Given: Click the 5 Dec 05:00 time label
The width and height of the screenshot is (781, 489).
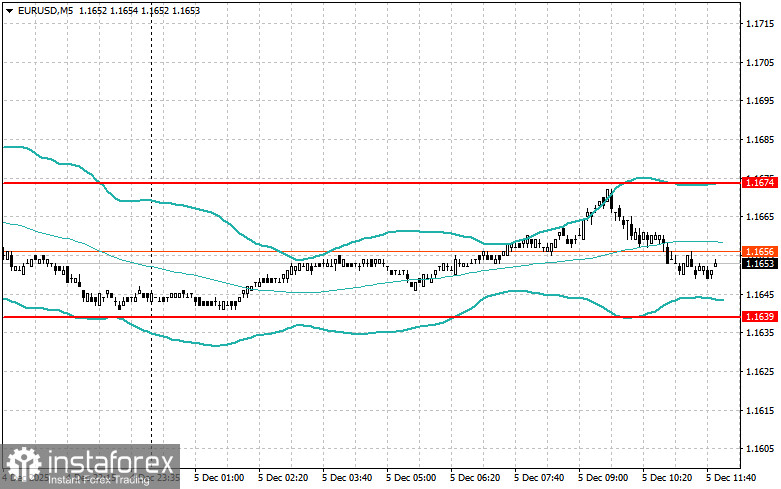Looking at the screenshot, I should (411, 478).
